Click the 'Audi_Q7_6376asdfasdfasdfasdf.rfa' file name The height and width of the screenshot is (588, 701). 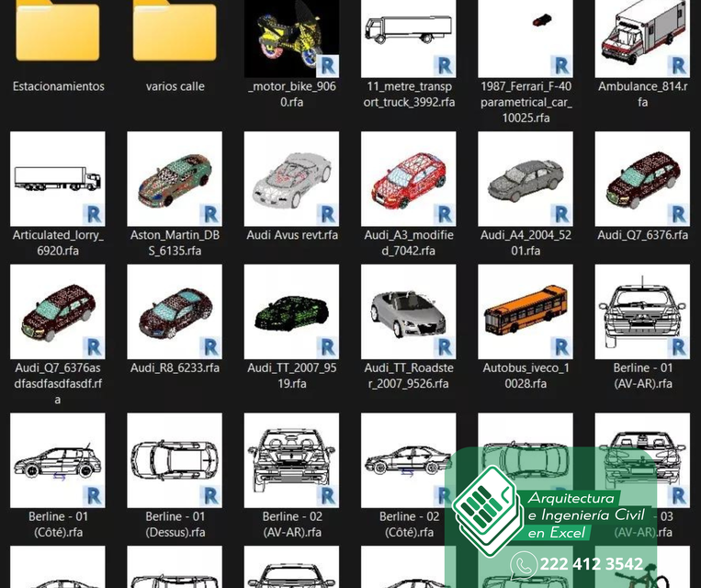(58, 384)
